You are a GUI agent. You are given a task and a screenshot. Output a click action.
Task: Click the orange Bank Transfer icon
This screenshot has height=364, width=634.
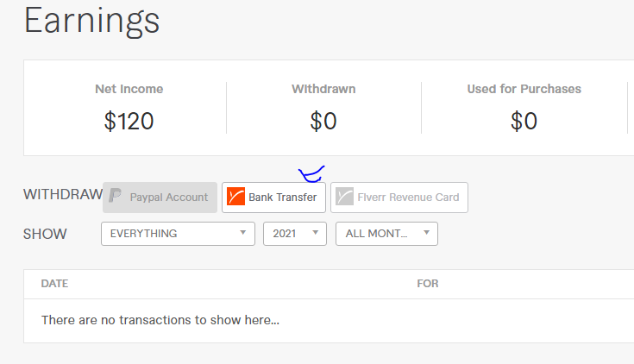pyautogui.click(x=235, y=197)
